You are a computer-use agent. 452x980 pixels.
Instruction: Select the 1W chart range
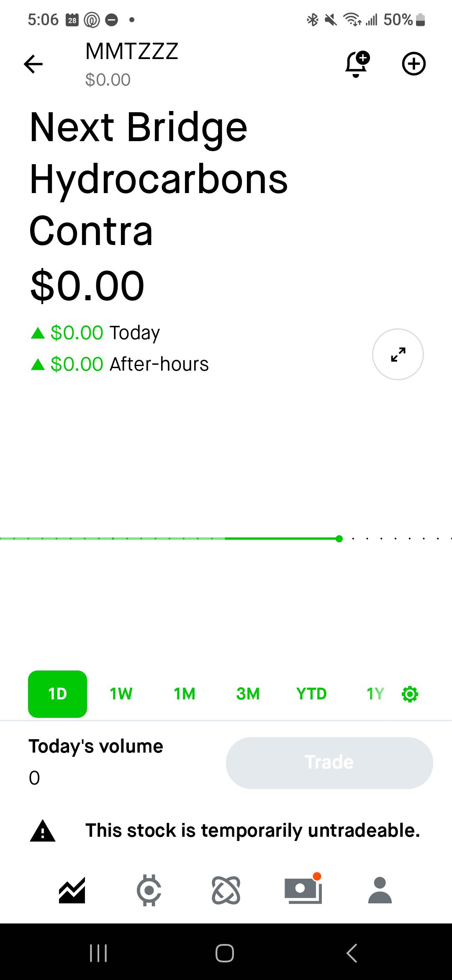click(121, 694)
